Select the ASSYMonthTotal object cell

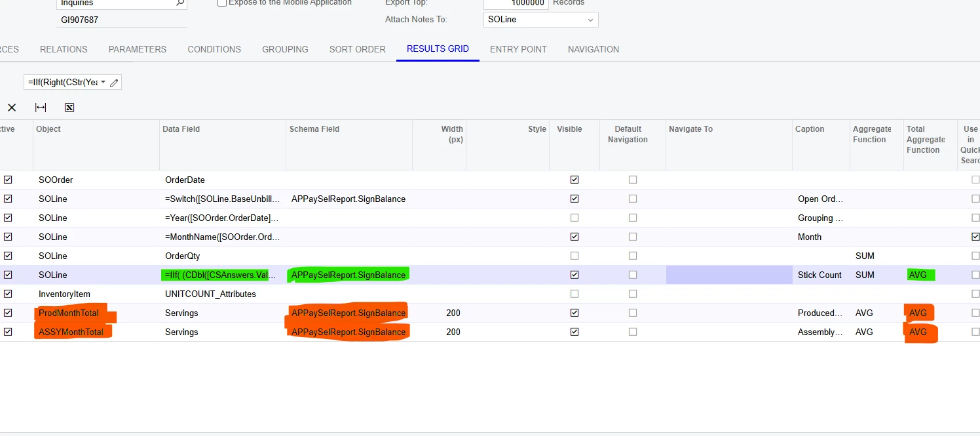click(96, 332)
